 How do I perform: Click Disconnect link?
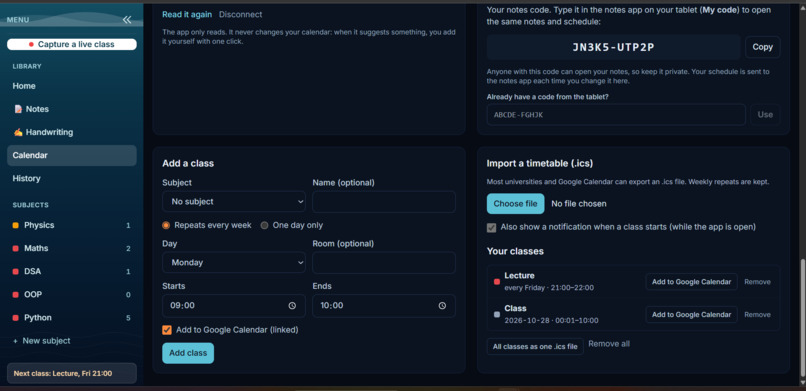(x=241, y=14)
